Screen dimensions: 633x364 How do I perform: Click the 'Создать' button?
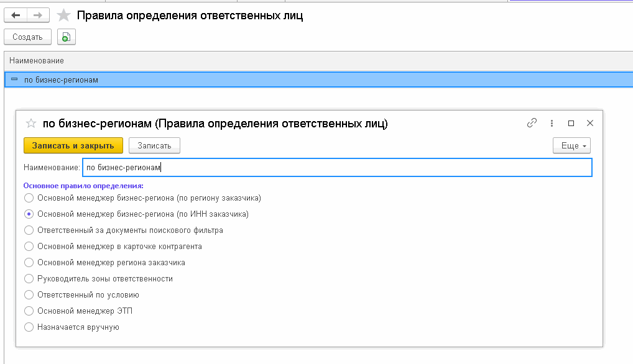[27, 37]
